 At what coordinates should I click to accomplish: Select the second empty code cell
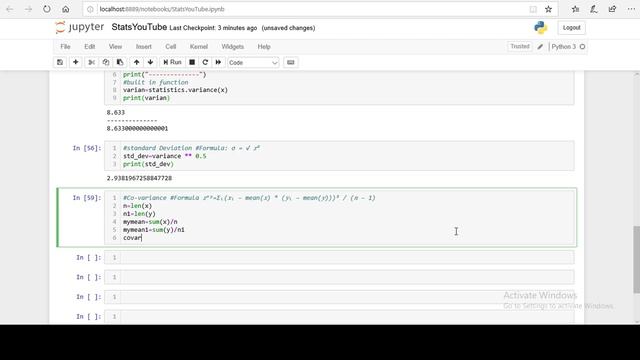(340, 277)
